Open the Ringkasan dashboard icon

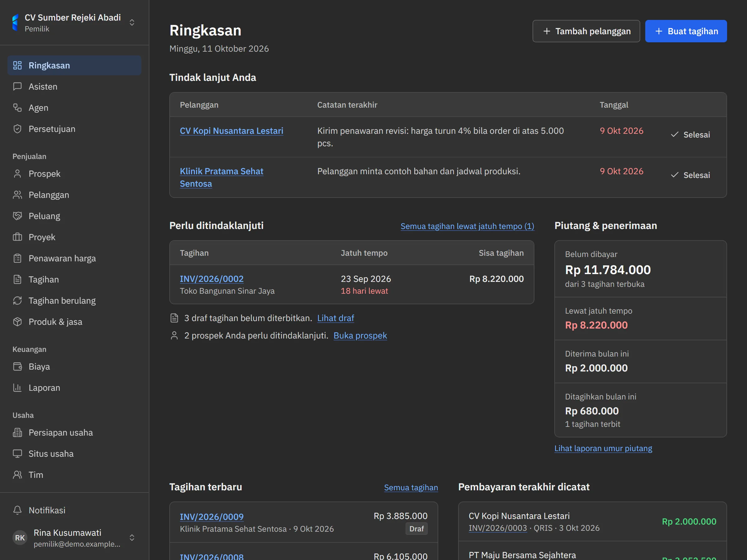[x=17, y=65]
